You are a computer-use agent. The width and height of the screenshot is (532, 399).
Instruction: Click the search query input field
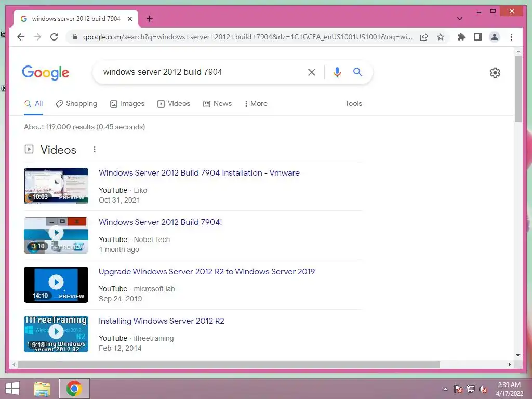tap(200, 72)
